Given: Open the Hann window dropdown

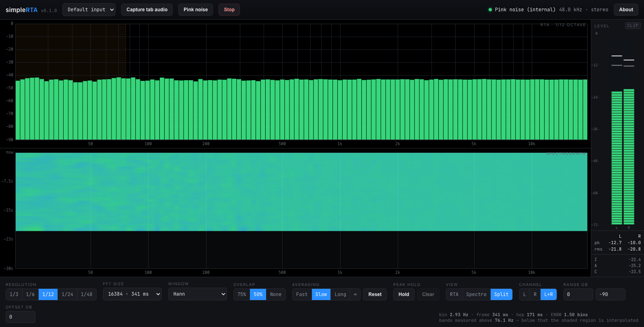Looking at the screenshot, I should (x=198, y=294).
